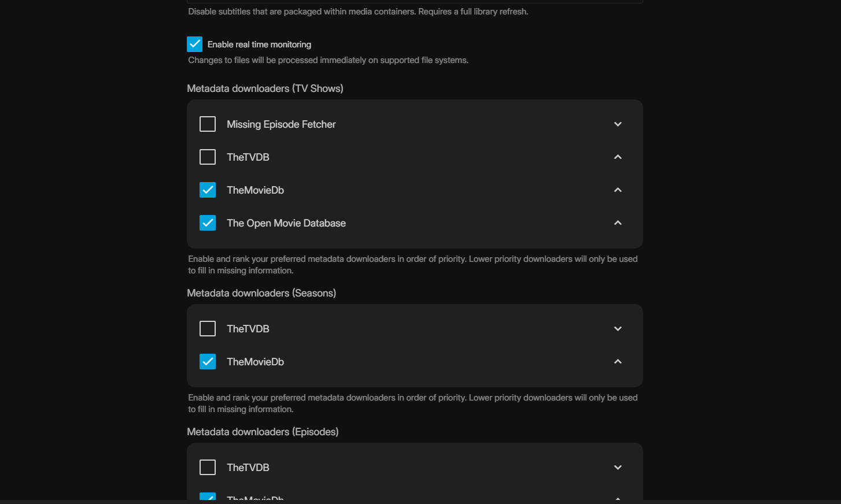
Task: Click the TheMovieDb label in Seasons list
Action: pos(255,362)
